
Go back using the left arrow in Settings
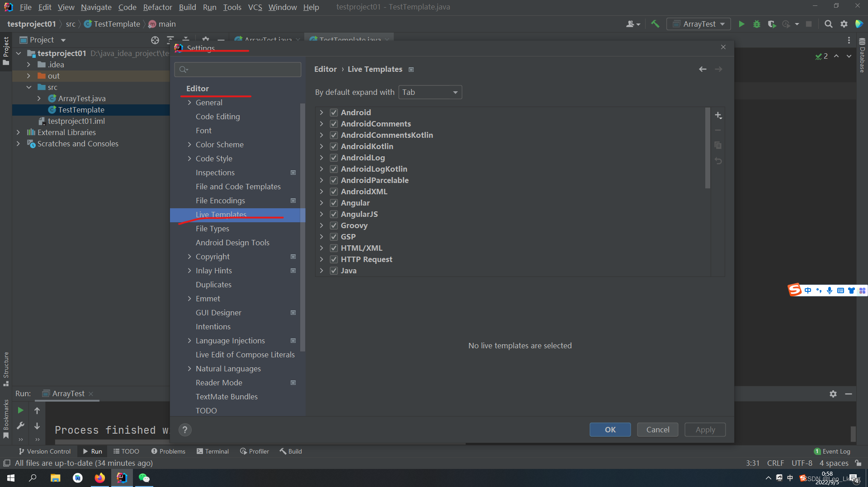pyautogui.click(x=703, y=69)
